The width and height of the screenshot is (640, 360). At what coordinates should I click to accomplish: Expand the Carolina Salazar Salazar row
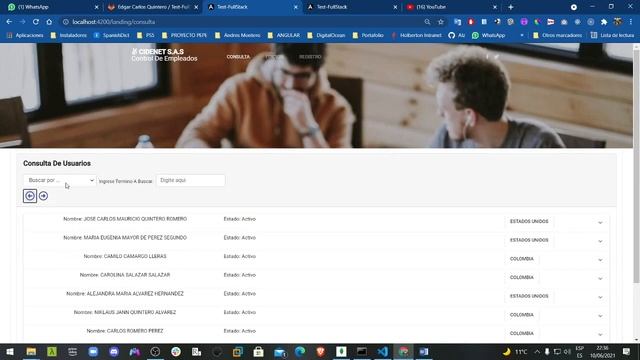600,278
